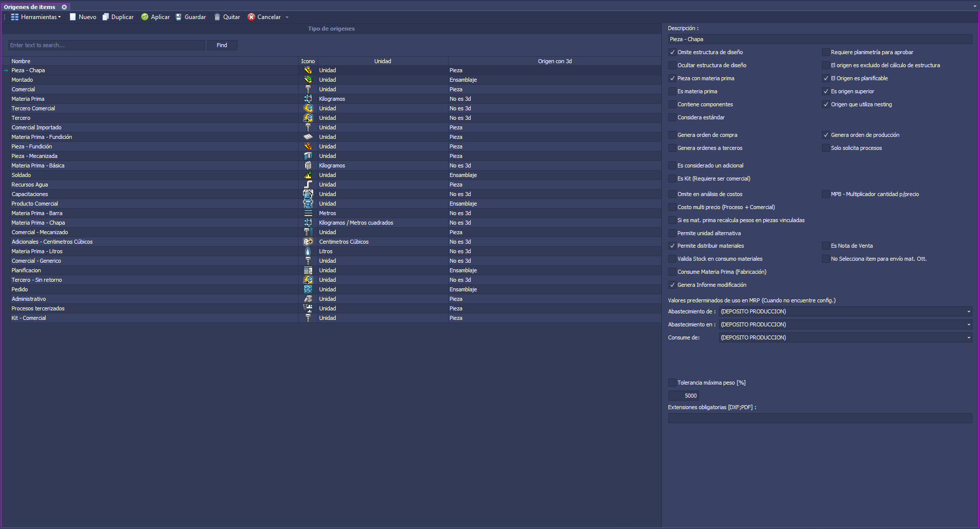Click the Pedido row icon

coord(308,289)
